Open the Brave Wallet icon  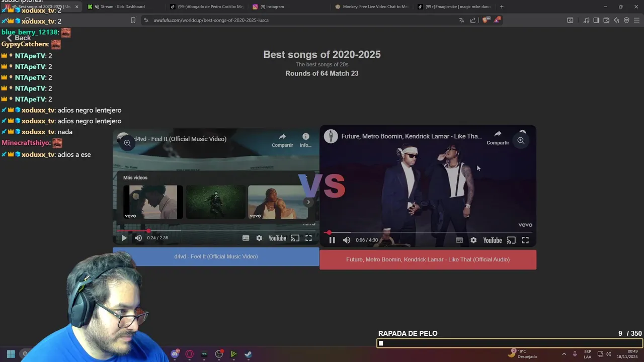click(606, 20)
